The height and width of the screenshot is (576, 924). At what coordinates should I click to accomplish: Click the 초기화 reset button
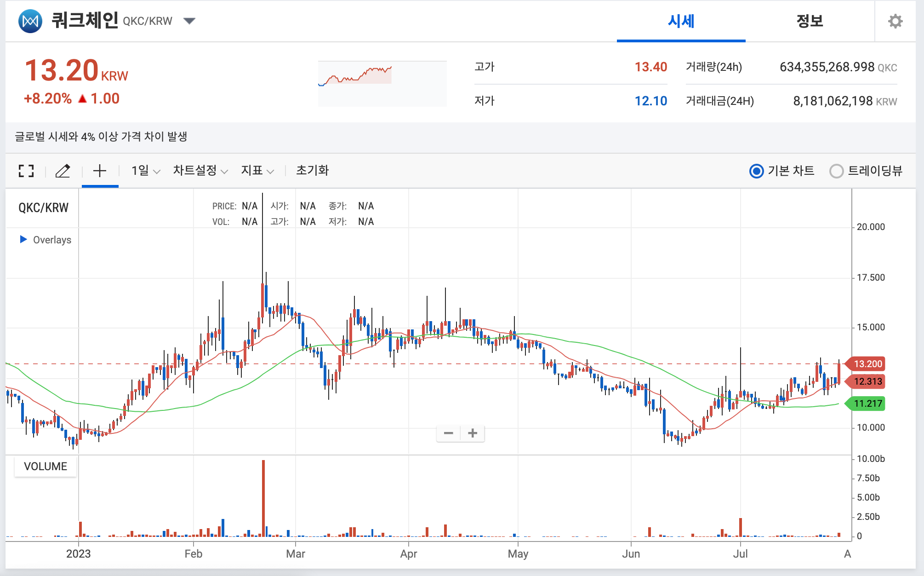click(x=312, y=171)
